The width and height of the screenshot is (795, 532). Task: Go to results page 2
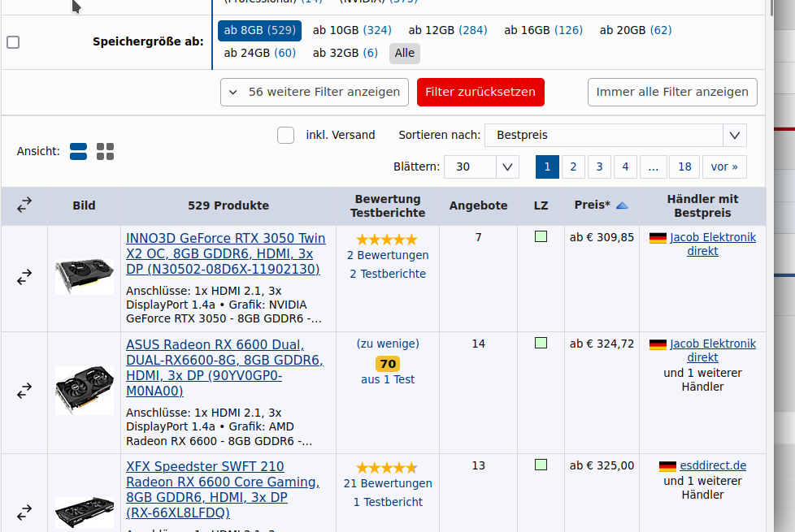pos(573,167)
